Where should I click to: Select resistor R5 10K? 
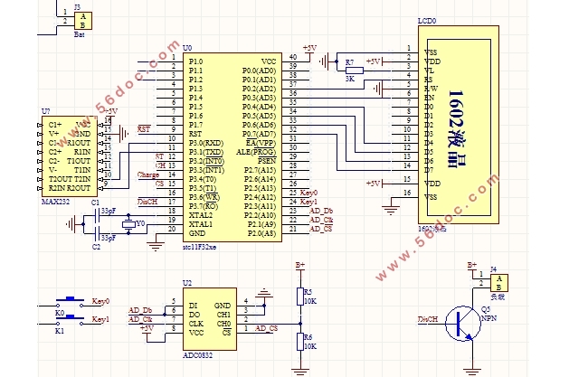(x=300, y=297)
